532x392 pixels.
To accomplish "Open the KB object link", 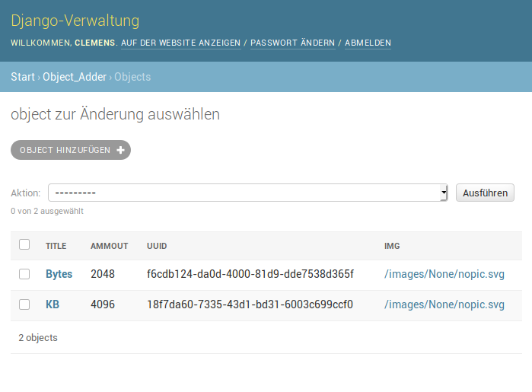I will pos(53,304).
